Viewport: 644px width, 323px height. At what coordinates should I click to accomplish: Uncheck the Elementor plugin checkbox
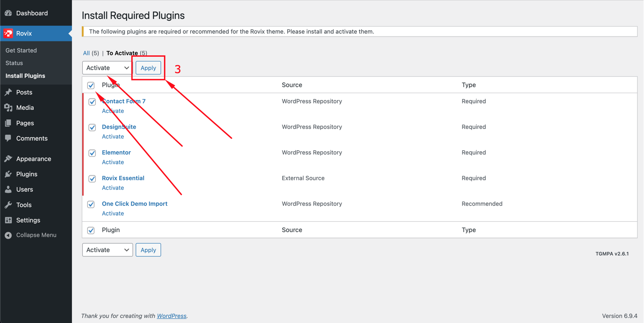pos(92,153)
